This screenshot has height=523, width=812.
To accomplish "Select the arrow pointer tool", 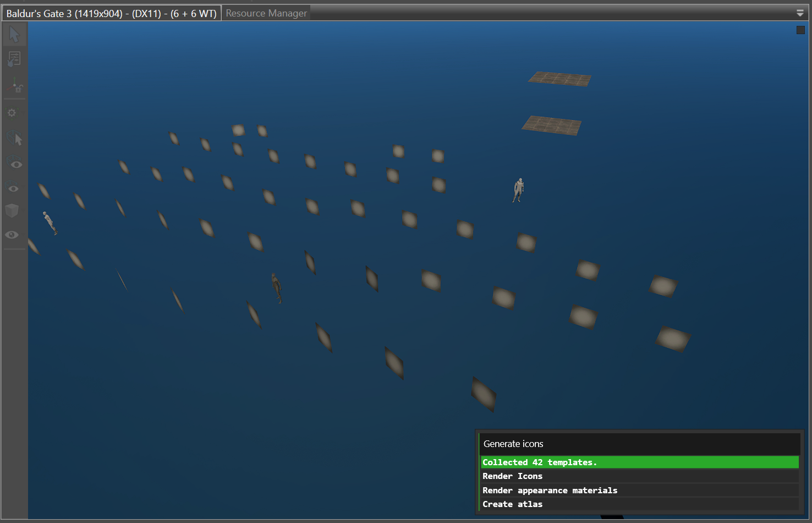I will coord(14,34).
